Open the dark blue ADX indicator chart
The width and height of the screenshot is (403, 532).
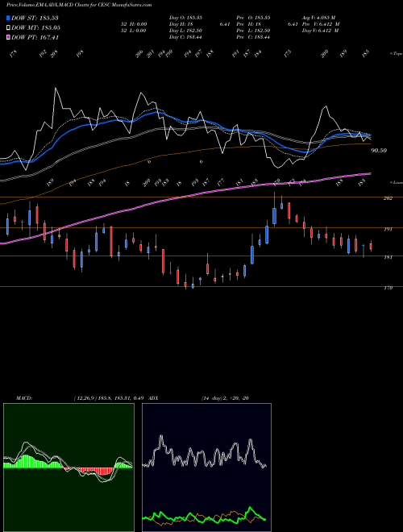(206, 468)
